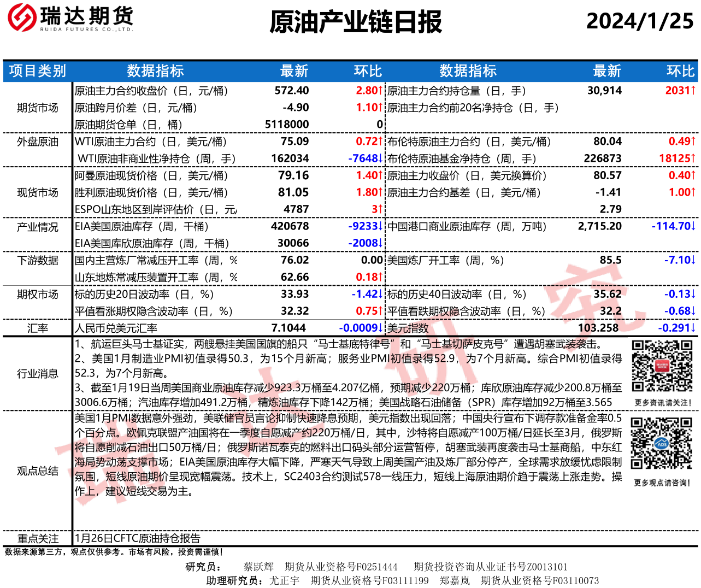
Task: Select the 项目类别 column header
Action: tap(37, 71)
